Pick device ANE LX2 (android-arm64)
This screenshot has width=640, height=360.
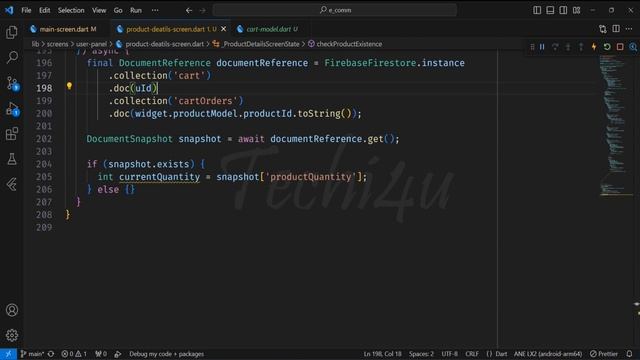click(x=548, y=354)
